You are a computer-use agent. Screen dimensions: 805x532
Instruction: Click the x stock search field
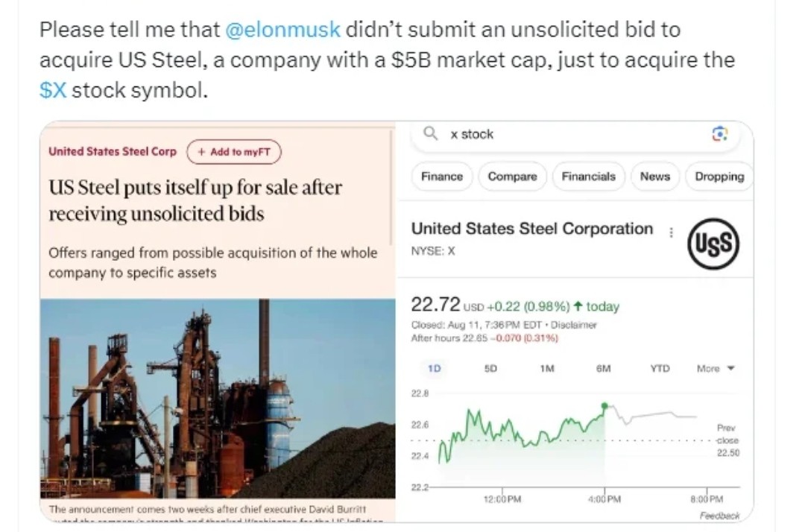pyautogui.click(x=575, y=134)
